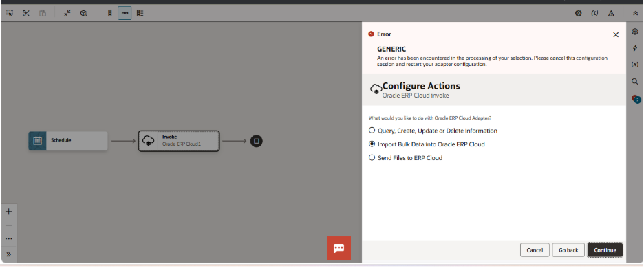
Task: Open the (x) variables sidebar icon
Action: (635, 65)
